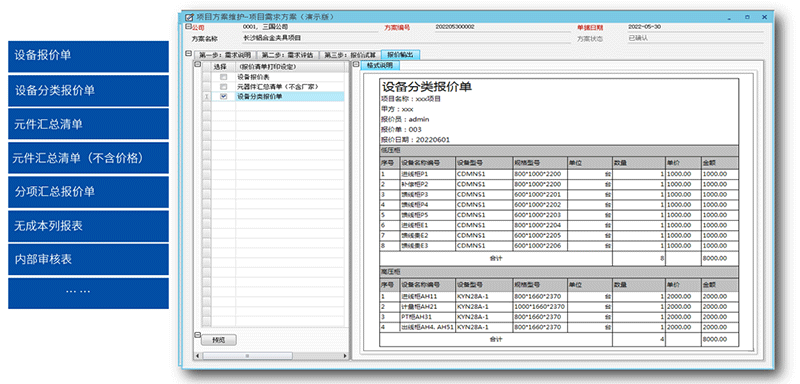Image resolution: width=800 pixels, height=384 pixels.
Task: Click the 方案编号 field 202205300002
Action: (502, 27)
